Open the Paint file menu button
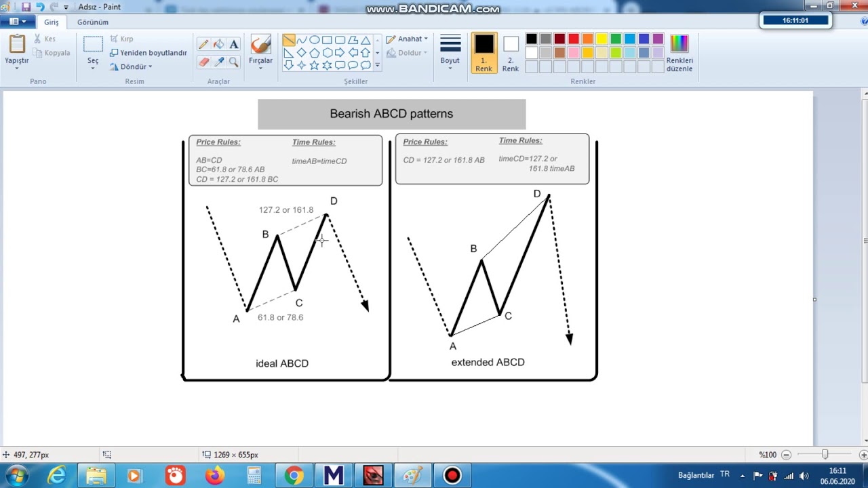 coord(18,22)
